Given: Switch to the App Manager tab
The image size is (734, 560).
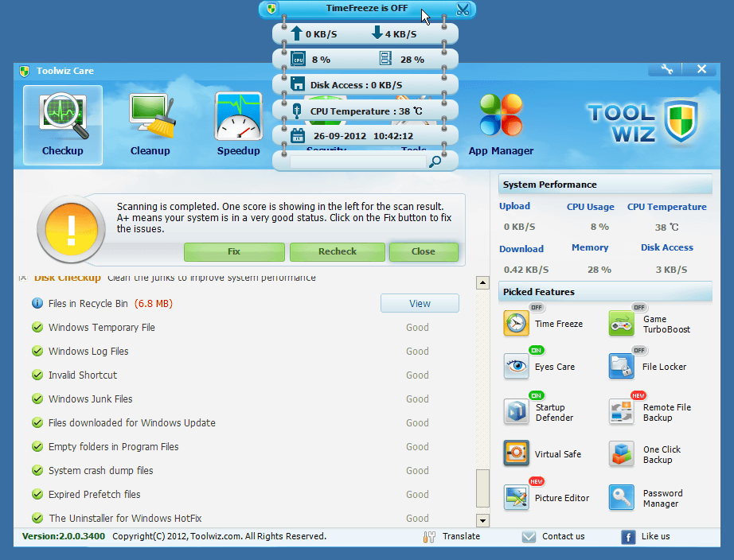Looking at the screenshot, I should pyautogui.click(x=501, y=125).
